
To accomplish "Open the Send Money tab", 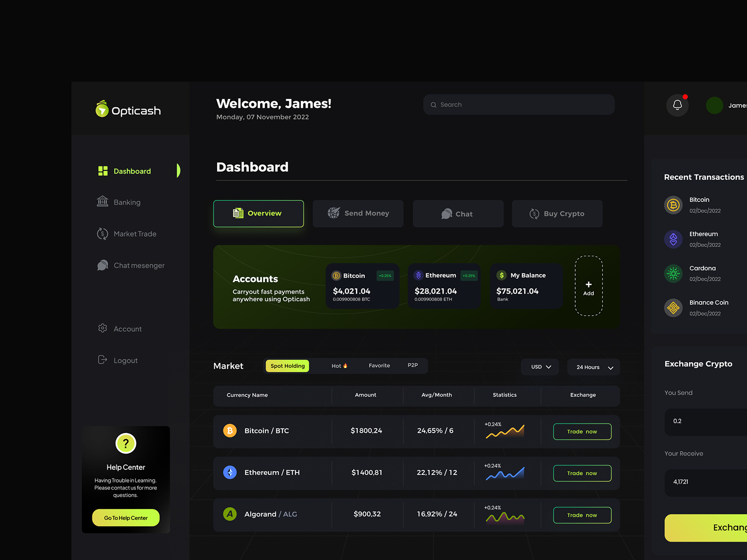I will coord(358,213).
